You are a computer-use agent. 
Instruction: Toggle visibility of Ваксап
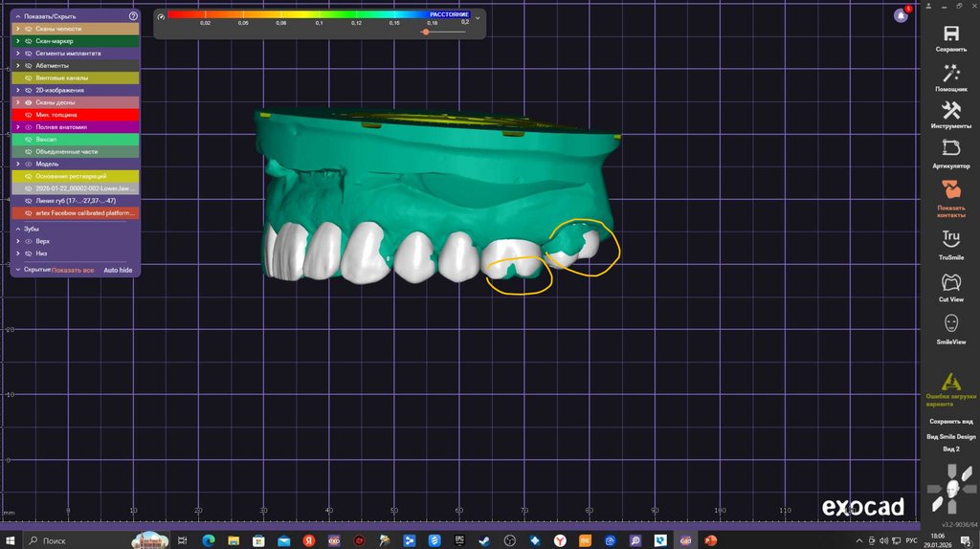tap(29, 140)
